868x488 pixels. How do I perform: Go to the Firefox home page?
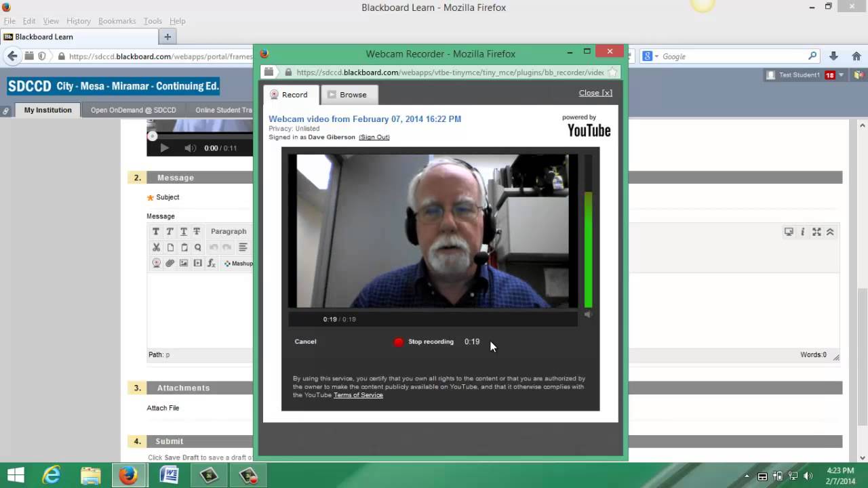click(856, 56)
